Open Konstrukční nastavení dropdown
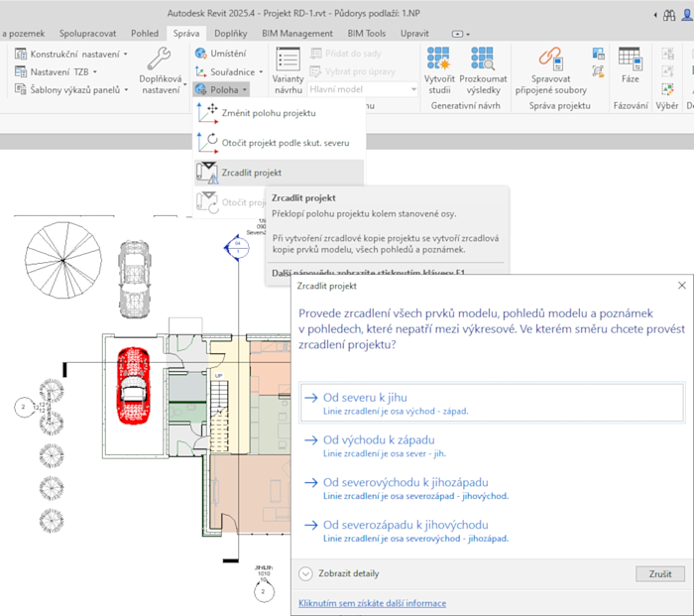 [75, 54]
